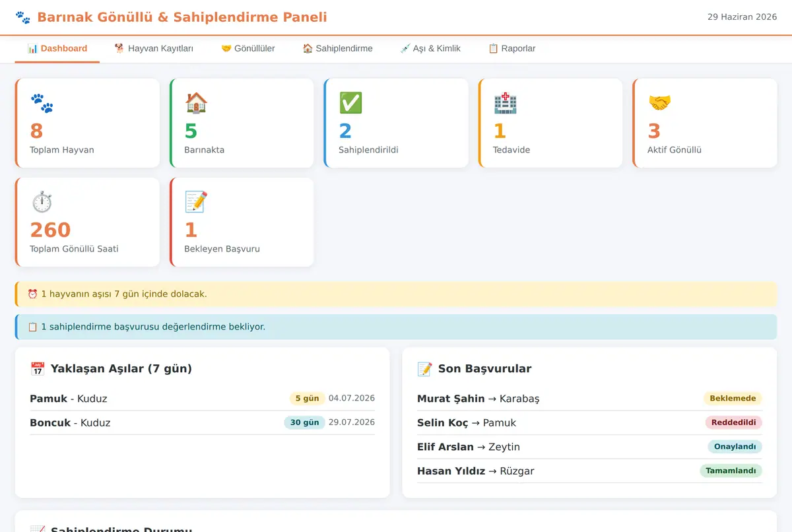The height and width of the screenshot is (532, 792).
Task: Click the Toplam Hayvan count 8
Action: tap(36, 131)
